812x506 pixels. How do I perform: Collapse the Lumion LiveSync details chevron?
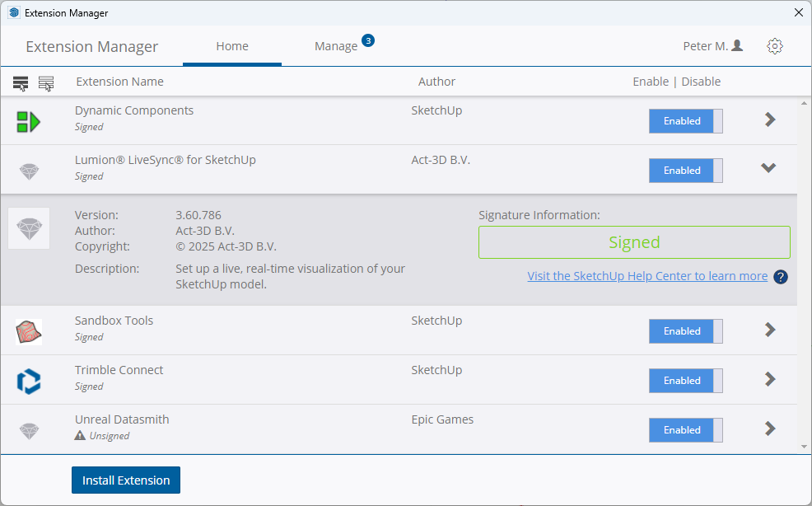point(768,168)
